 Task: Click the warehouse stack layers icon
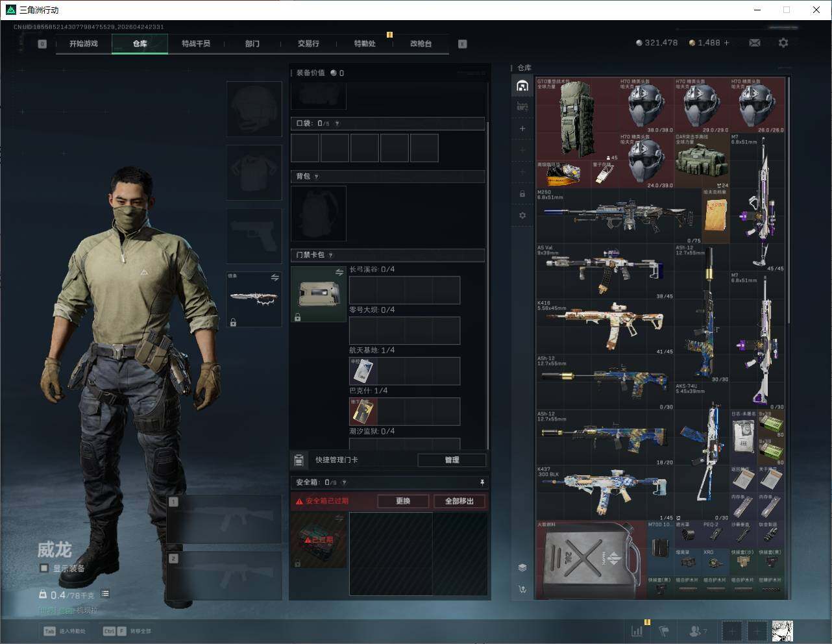522,567
